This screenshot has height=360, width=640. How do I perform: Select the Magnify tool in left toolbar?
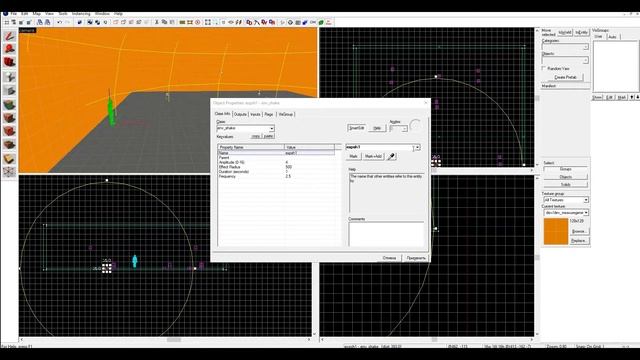pyautogui.click(x=9, y=49)
